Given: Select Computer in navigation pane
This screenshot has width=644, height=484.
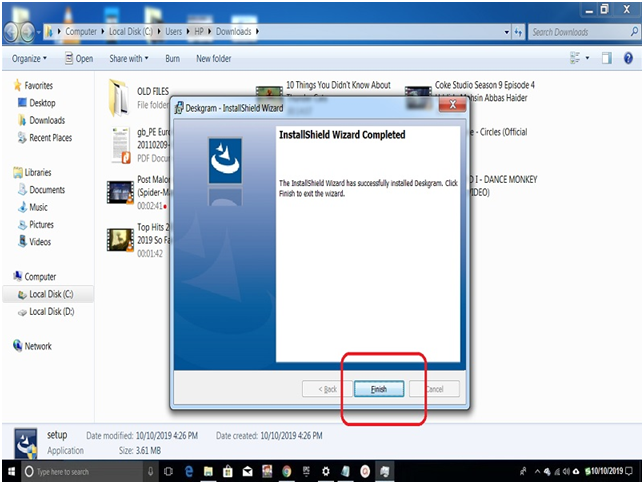Looking at the screenshot, I should pos(35,277).
